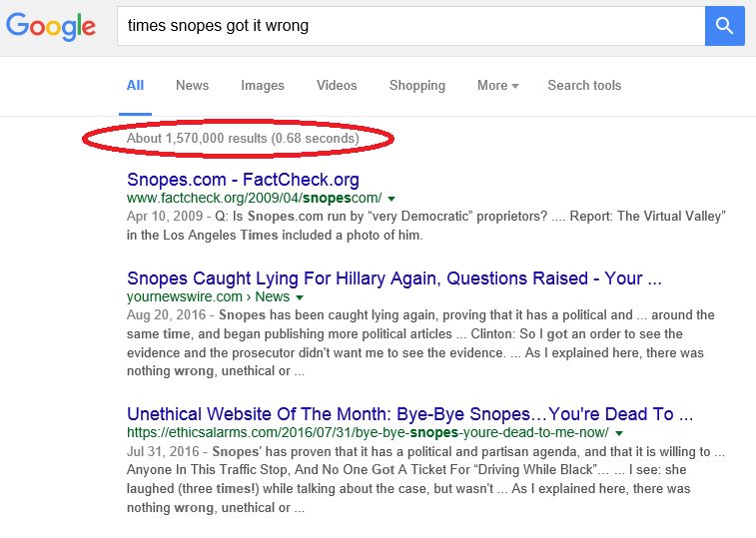This screenshot has width=756, height=538.
Task: Open 'Unethical Website Of The Month' result
Action: [x=409, y=414]
